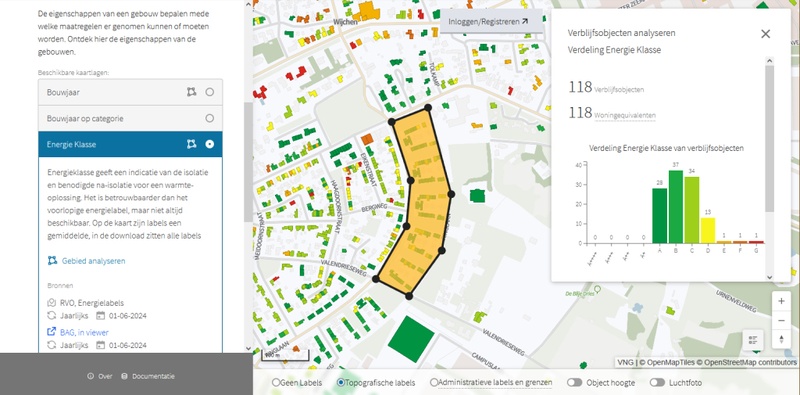Open the Documentatie link
This screenshot has width=800, height=395.
tap(153, 376)
